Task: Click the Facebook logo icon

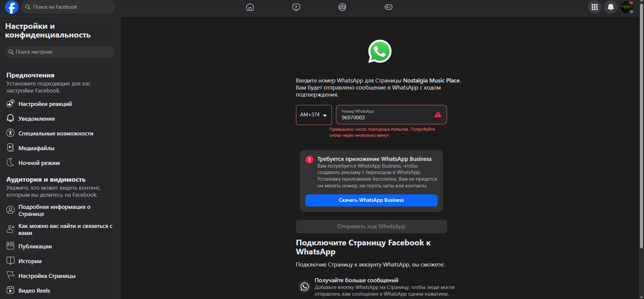Action: 12,7
